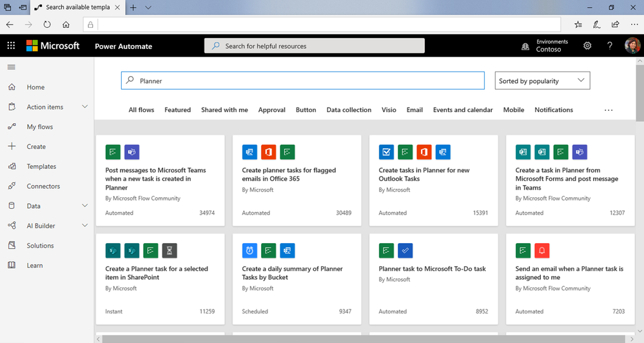
Task: Open the browser tab list chevron
Action: 148,7
